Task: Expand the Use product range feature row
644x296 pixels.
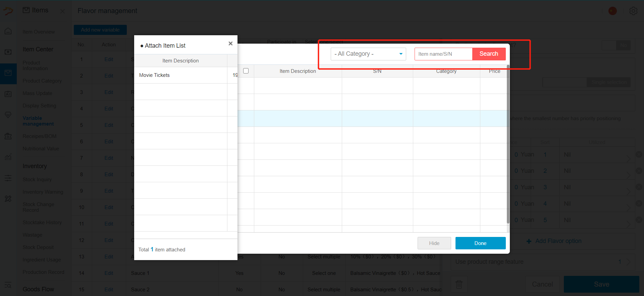Action: coord(543,262)
